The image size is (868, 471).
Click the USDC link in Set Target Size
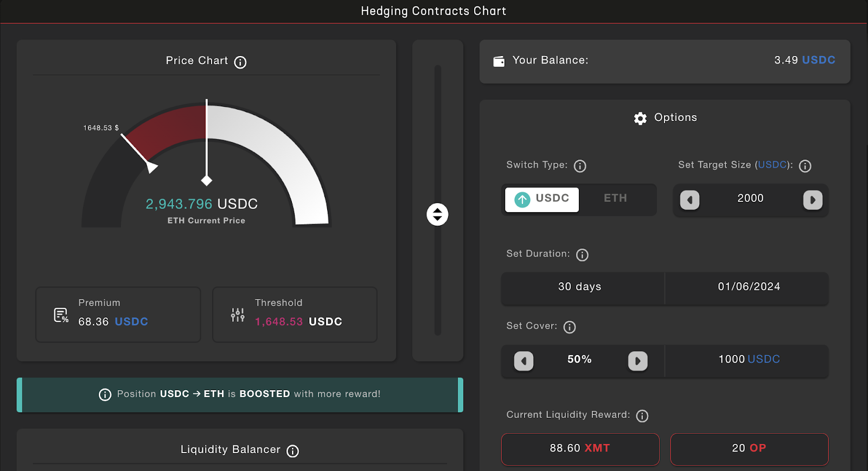(x=773, y=165)
